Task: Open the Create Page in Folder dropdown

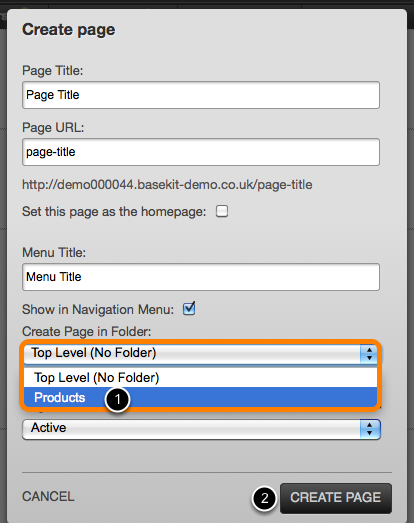Action: (200, 354)
